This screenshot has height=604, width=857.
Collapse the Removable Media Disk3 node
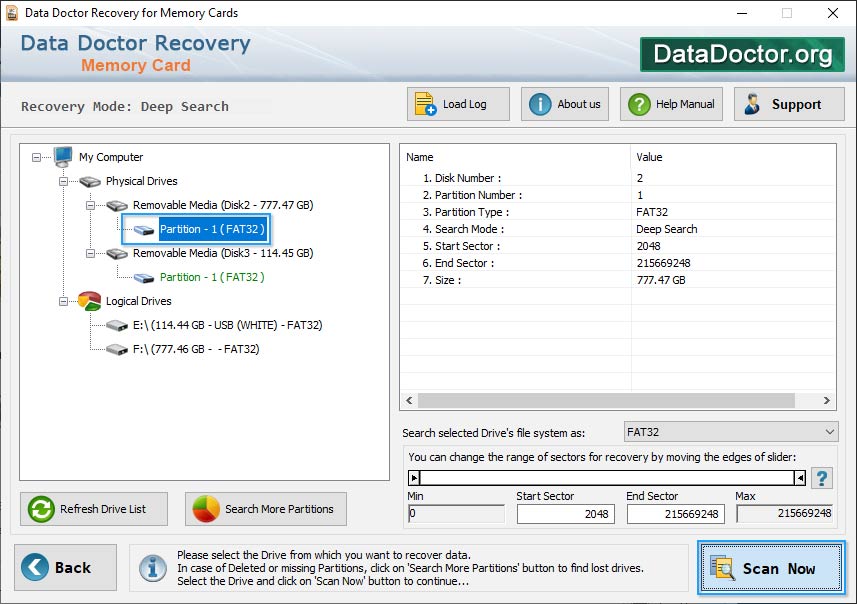tap(91, 254)
